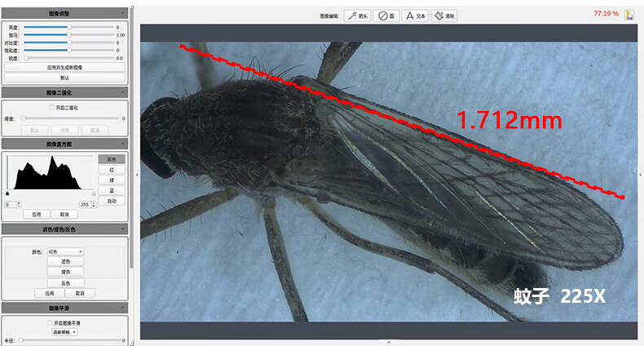Click 应用 apply button in color filter panel
This screenshot has width=644, height=346.
click(x=50, y=293)
